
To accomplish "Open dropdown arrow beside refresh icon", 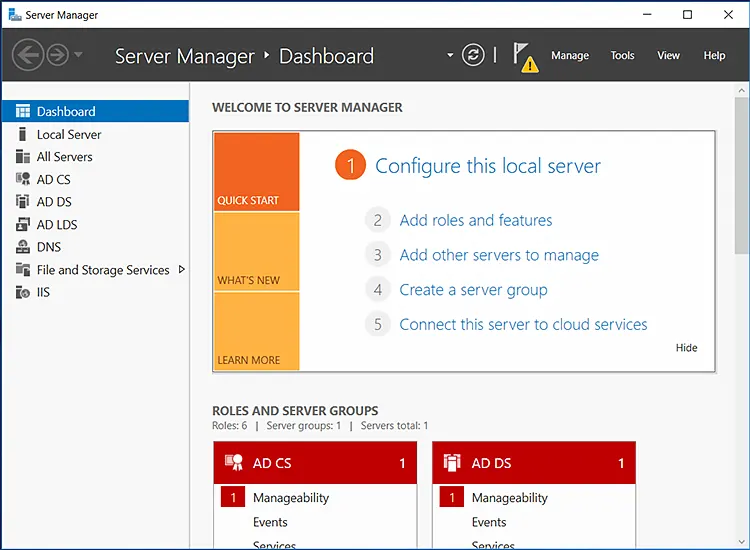I will (x=450, y=55).
